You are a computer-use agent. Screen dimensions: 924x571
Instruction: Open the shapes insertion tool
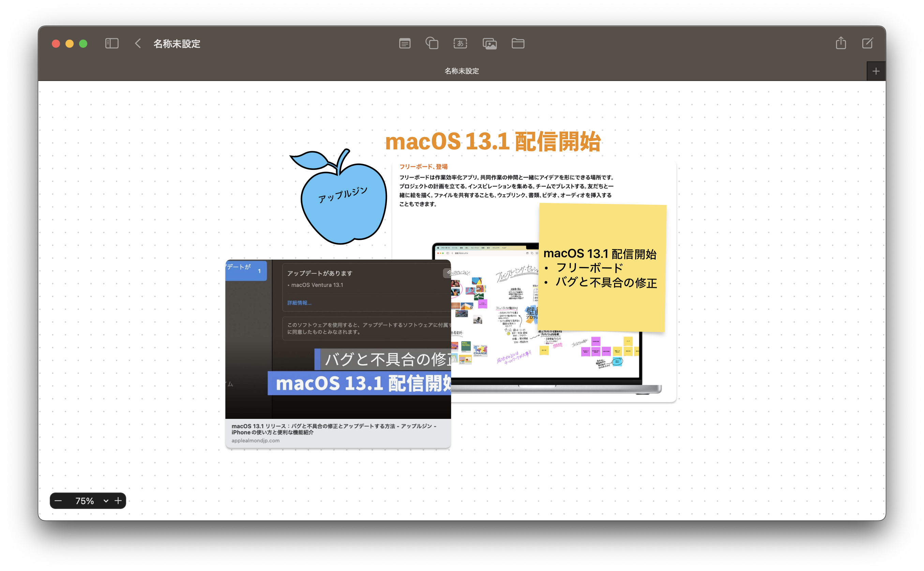(x=432, y=43)
